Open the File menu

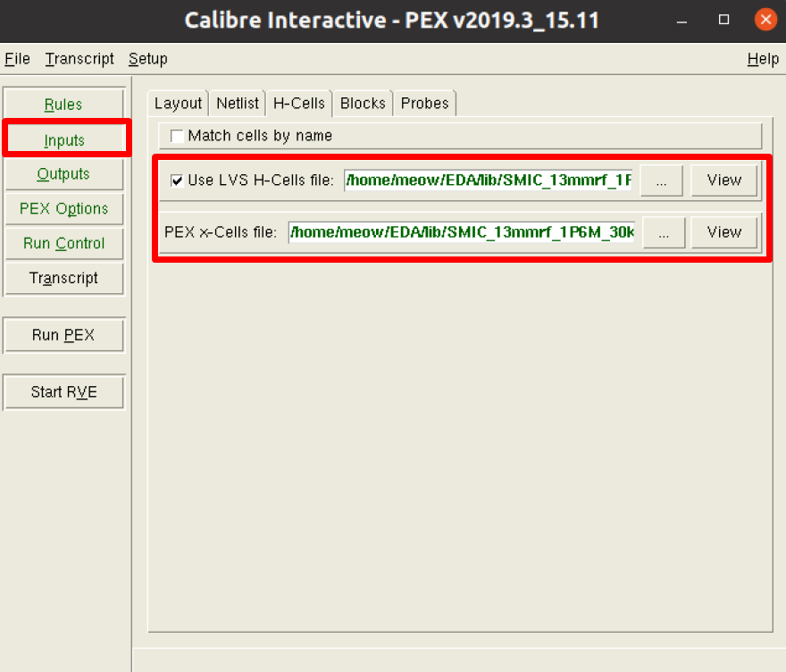(18, 59)
